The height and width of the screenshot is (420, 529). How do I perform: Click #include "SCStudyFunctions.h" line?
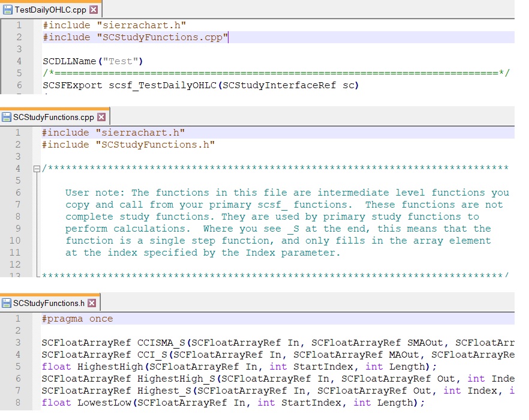(x=128, y=145)
